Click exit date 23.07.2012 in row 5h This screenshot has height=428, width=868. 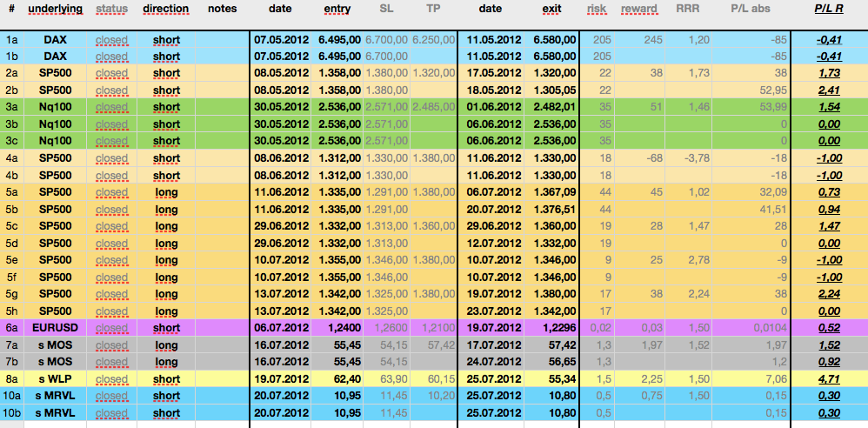[x=494, y=311]
